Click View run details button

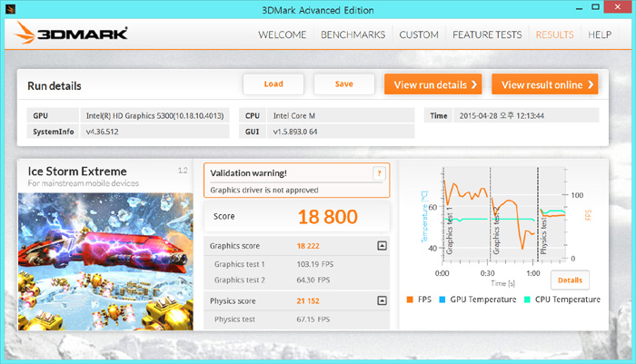(x=433, y=84)
